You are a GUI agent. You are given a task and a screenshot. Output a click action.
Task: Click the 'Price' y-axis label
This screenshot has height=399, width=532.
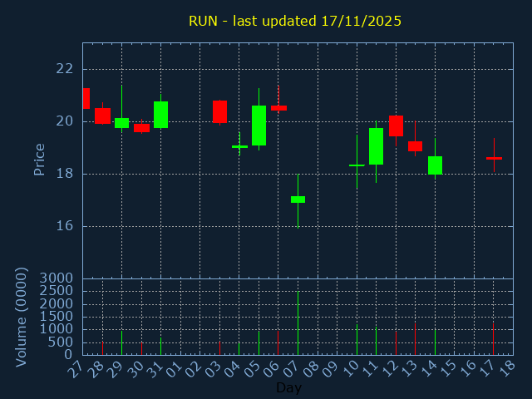39,159
